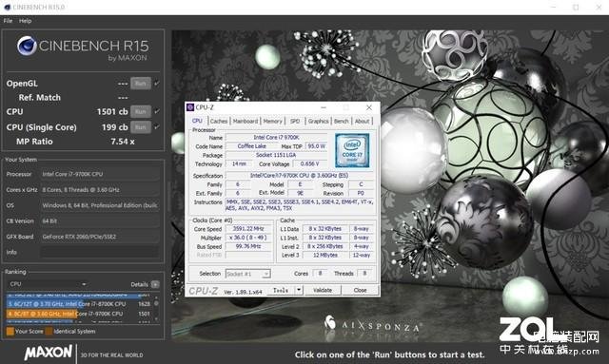Click the Threads count field in CPU-Z
Image resolution: width=609 pixels, height=364 pixels.
364,274
